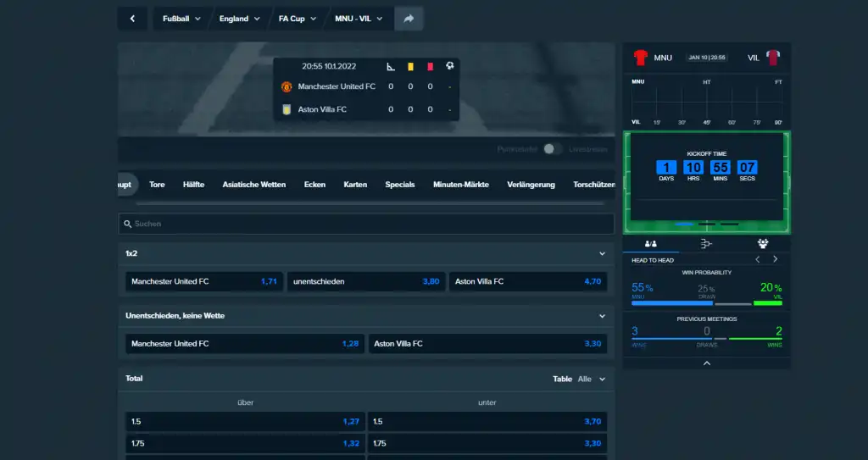Share the match via arrow icon
The width and height of the screenshot is (868, 460).
point(409,19)
